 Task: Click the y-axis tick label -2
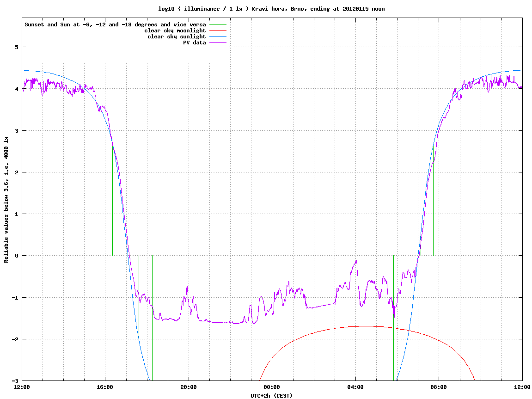[x=15, y=339]
